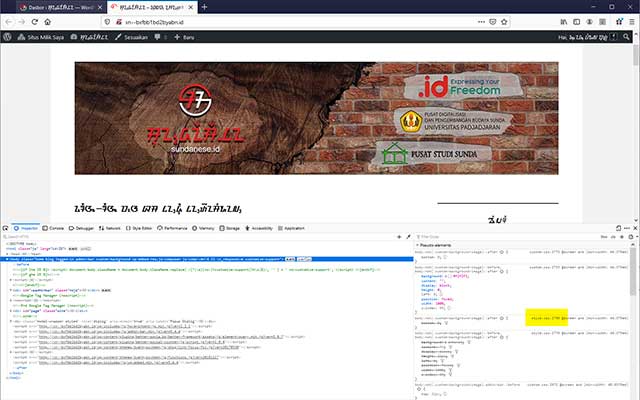Close the Dasbor WordPress tab

100,7
